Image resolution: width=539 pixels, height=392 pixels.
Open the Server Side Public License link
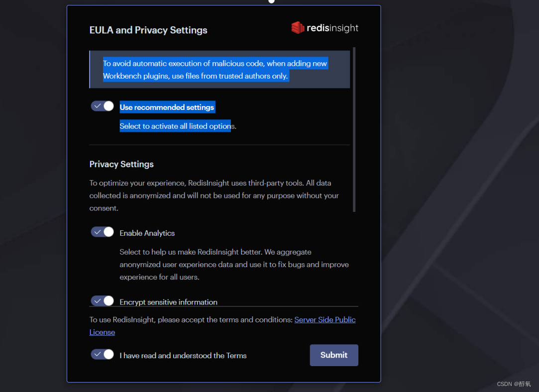325,319
